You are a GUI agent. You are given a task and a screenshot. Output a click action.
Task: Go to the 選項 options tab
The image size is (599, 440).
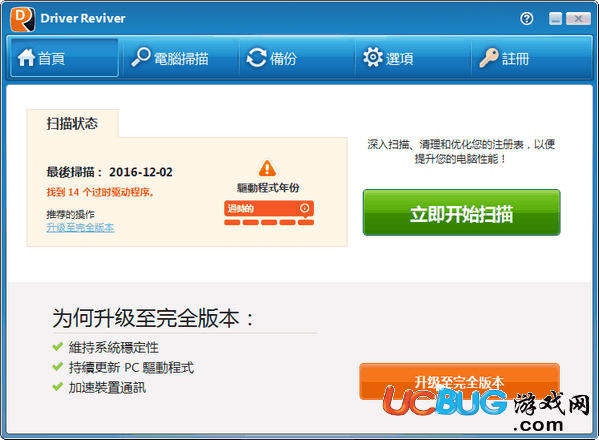[x=413, y=58]
